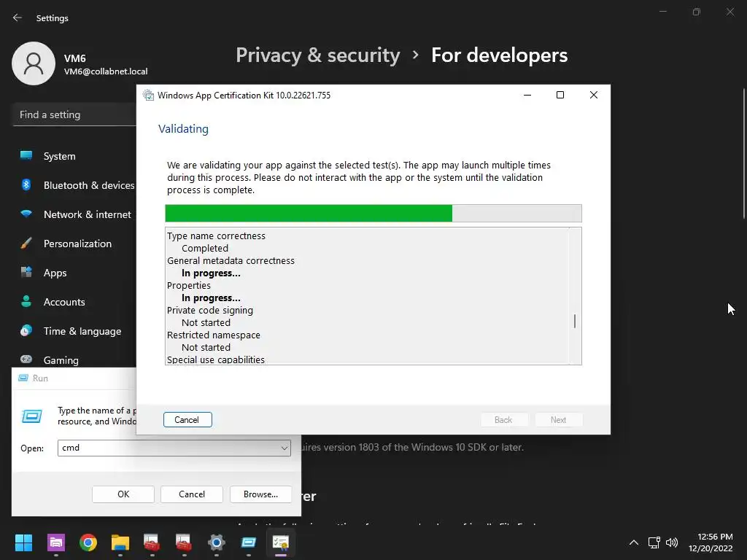Switch to the App Certification Kit taskbar icon
Image resolution: width=747 pixels, height=560 pixels.
click(x=281, y=542)
